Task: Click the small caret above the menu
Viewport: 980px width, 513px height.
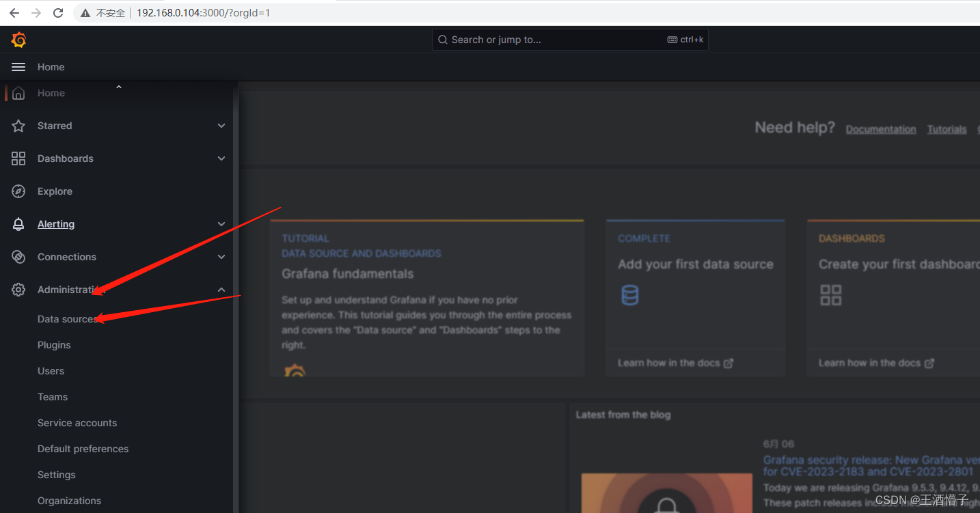Action: click(118, 87)
